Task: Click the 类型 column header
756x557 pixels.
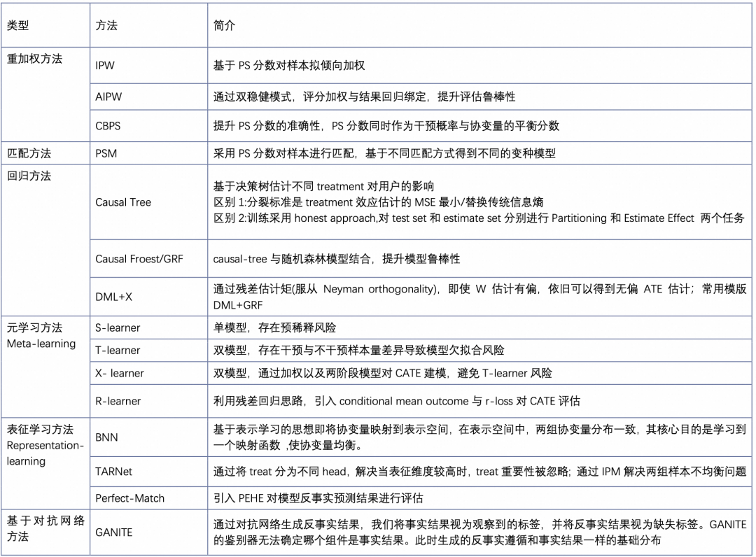Action: click(18, 25)
